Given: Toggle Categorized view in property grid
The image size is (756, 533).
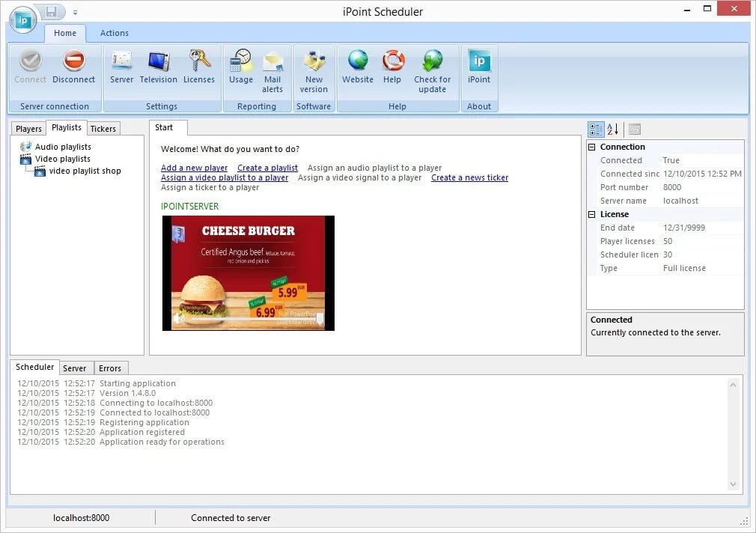Looking at the screenshot, I should click(x=596, y=130).
